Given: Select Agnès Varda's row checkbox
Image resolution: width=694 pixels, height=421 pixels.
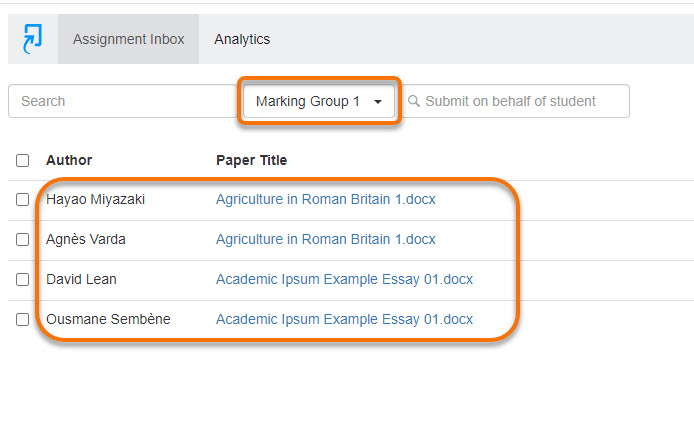Looking at the screenshot, I should 23,239.
